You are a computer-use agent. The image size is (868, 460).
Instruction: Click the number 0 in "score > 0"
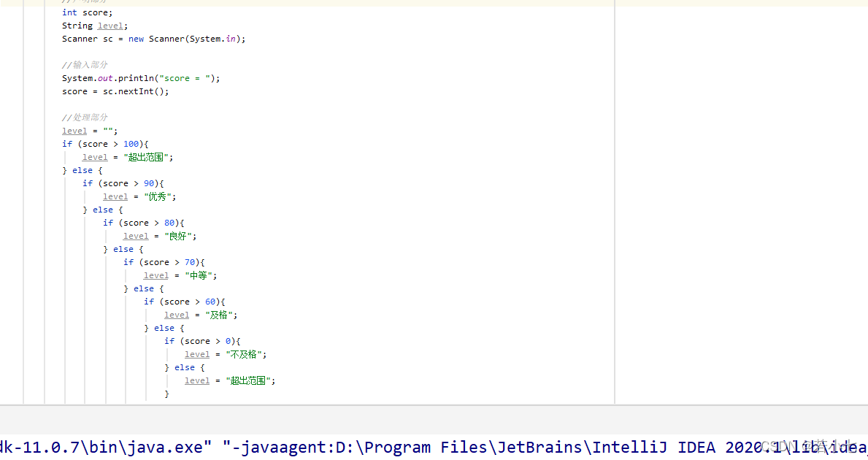tap(228, 341)
